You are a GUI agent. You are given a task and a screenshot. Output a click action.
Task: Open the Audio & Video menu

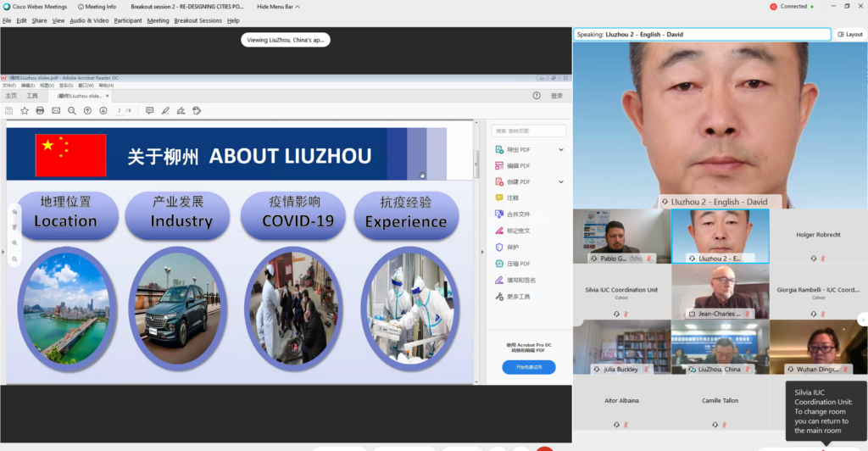pos(89,20)
